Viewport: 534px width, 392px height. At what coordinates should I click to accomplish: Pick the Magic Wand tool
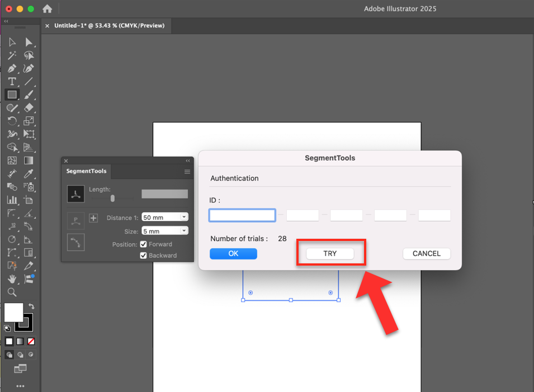(x=12, y=55)
